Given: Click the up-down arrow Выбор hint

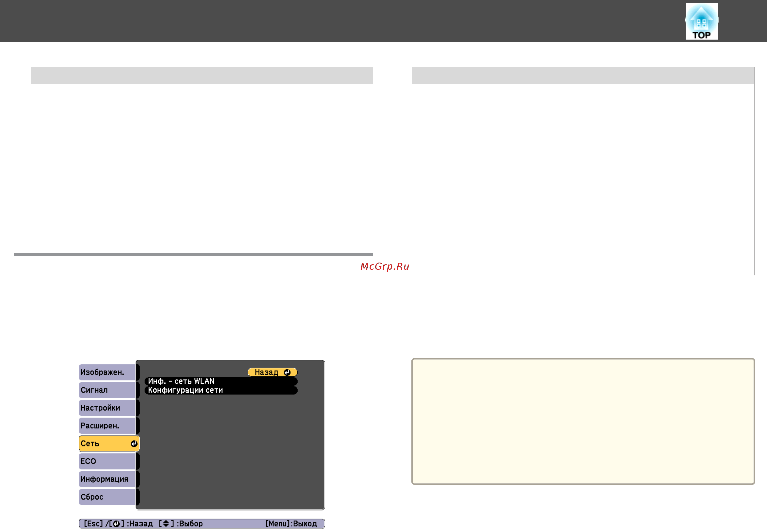Looking at the screenshot, I should tap(181, 524).
